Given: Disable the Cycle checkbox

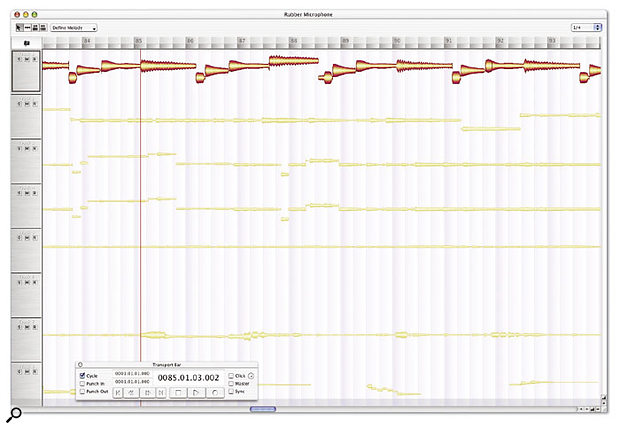Looking at the screenshot, I should click(x=82, y=374).
